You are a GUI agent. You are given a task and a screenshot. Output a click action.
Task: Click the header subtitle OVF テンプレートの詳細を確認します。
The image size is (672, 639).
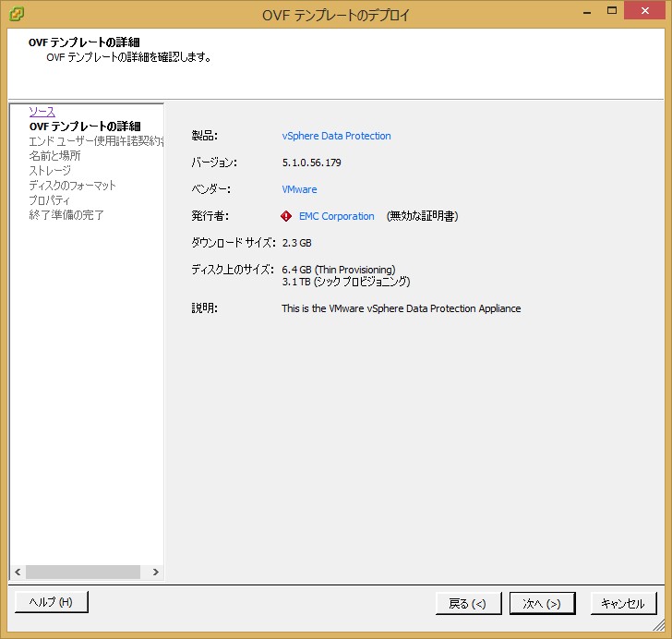pyautogui.click(x=128, y=57)
